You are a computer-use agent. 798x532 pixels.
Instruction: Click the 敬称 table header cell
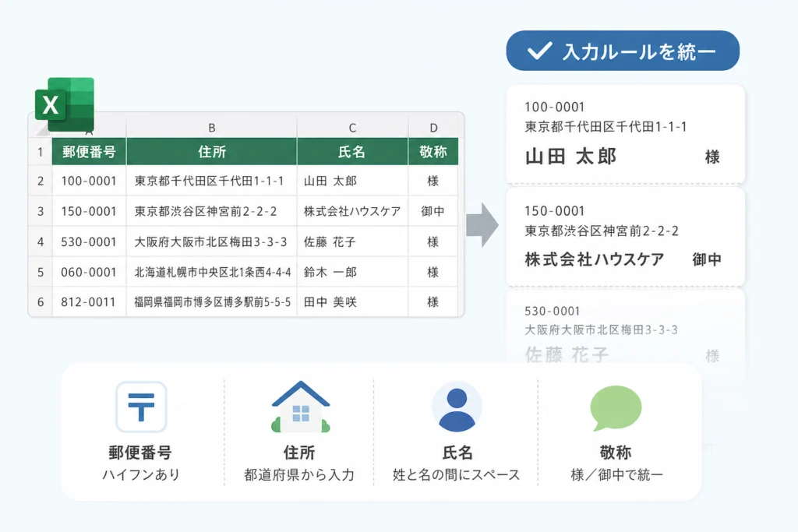click(x=433, y=152)
